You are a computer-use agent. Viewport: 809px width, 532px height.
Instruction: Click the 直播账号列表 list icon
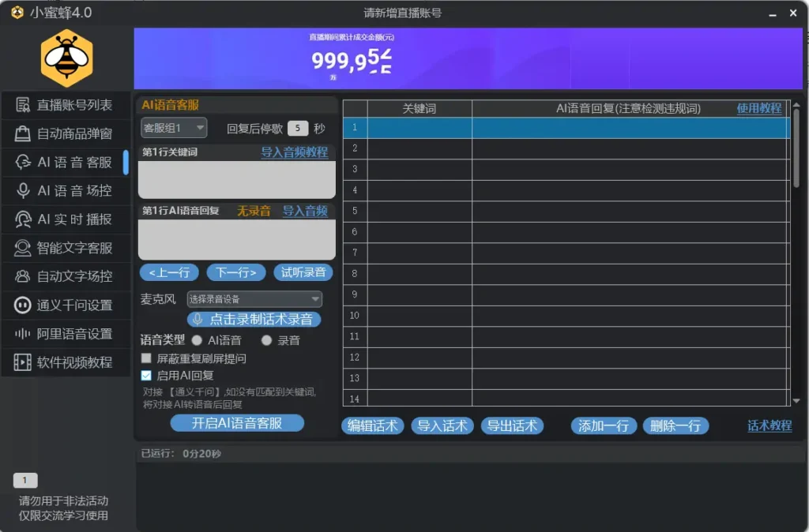(x=22, y=105)
